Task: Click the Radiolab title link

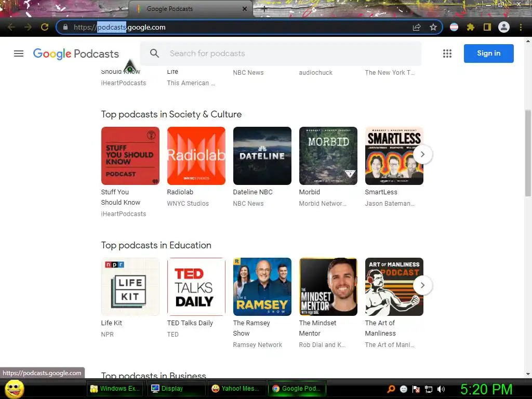Action: tap(180, 192)
